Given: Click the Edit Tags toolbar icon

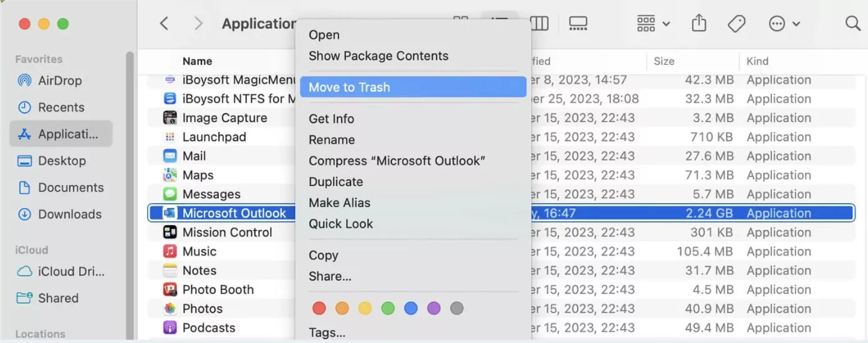Looking at the screenshot, I should [x=736, y=24].
